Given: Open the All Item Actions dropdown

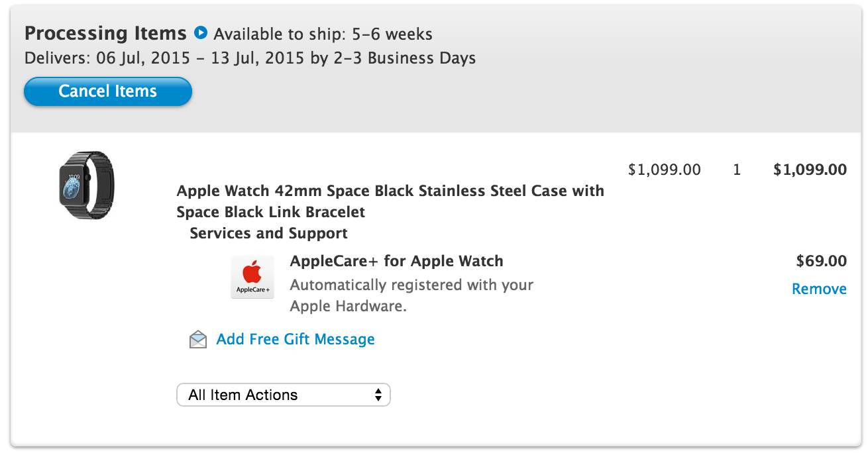Looking at the screenshot, I should point(283,395).
